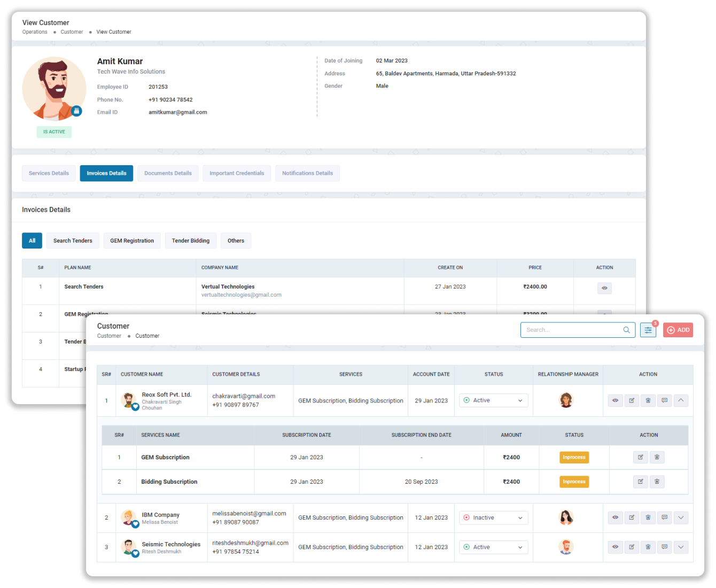Edit the IBM Company customer record

click(x=632, y=517)
